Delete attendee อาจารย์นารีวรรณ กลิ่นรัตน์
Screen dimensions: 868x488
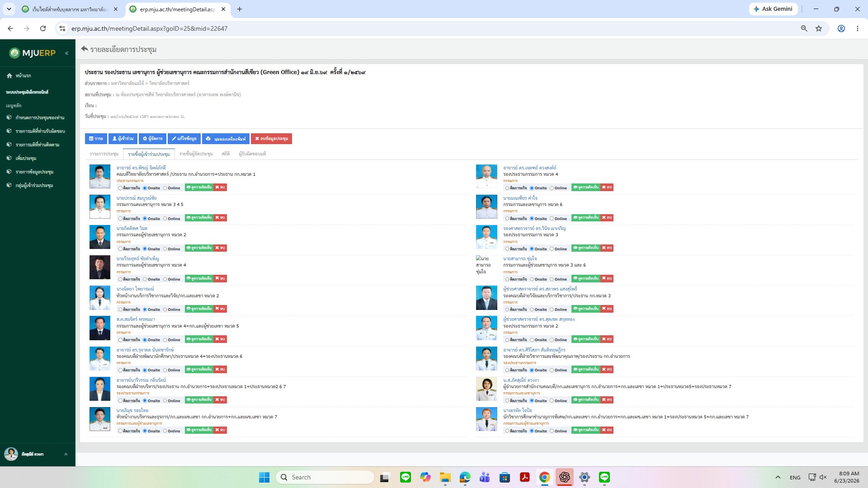220,399
